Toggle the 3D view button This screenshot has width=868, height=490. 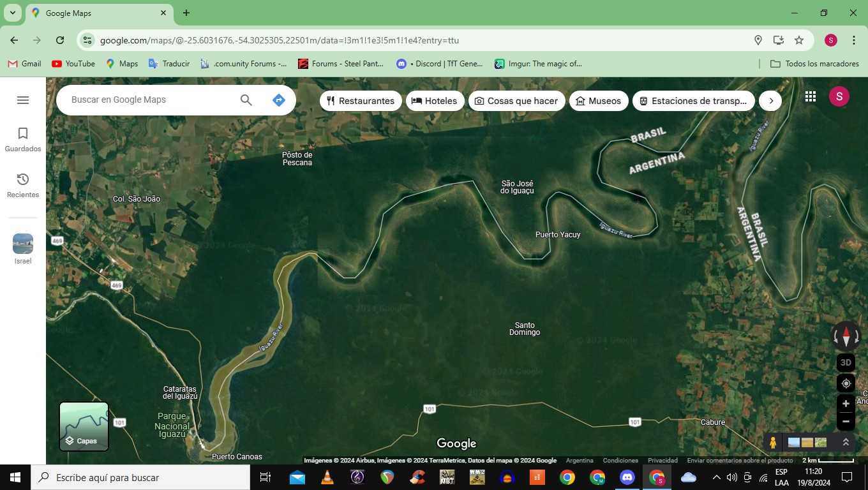point(846,362)
